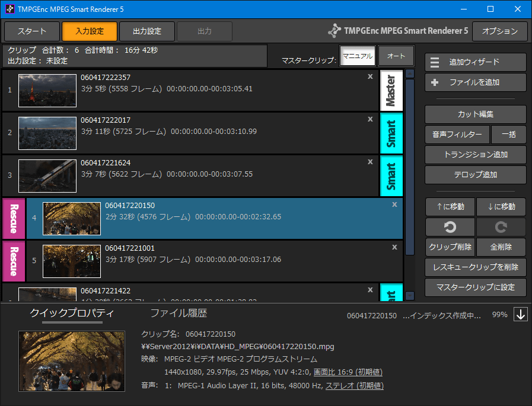532x406 pixels.
Task: Open 音声フィルター settings
Action: tap(457, 135)
